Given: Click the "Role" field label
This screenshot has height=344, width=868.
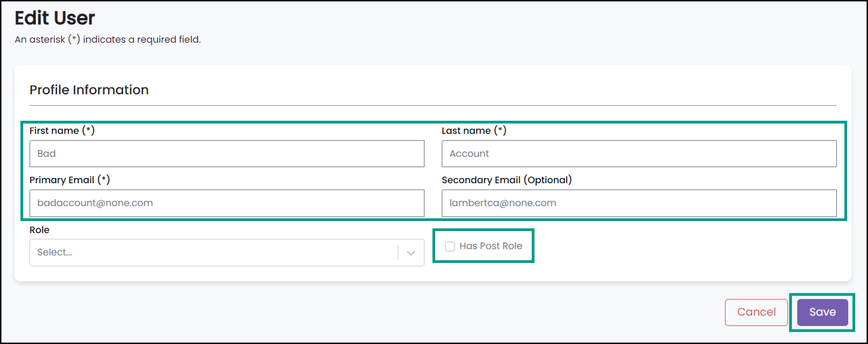Looking at the screenshot, I should click(39, 230).
